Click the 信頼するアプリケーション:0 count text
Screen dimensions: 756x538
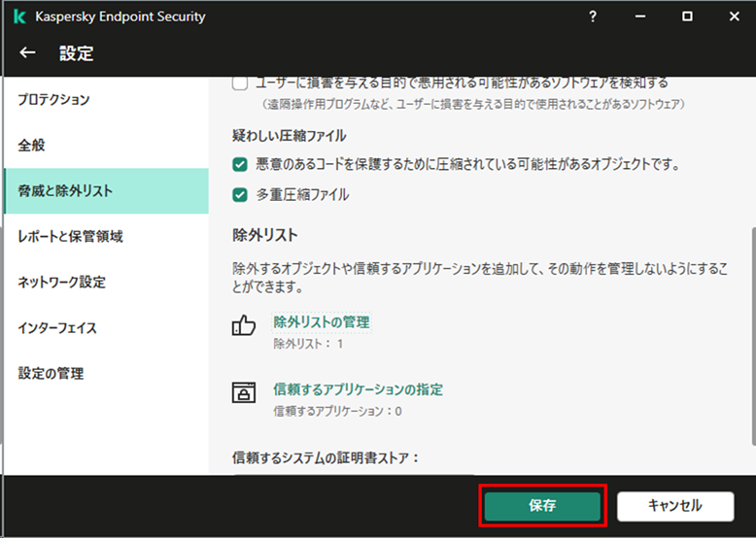(337, 412)
